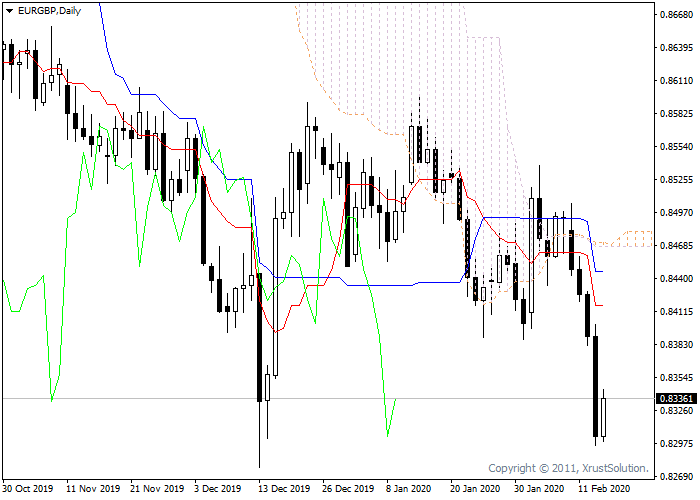
Task: Click the 20 Jan 2020 date label
Action: [x=475, y=489]
